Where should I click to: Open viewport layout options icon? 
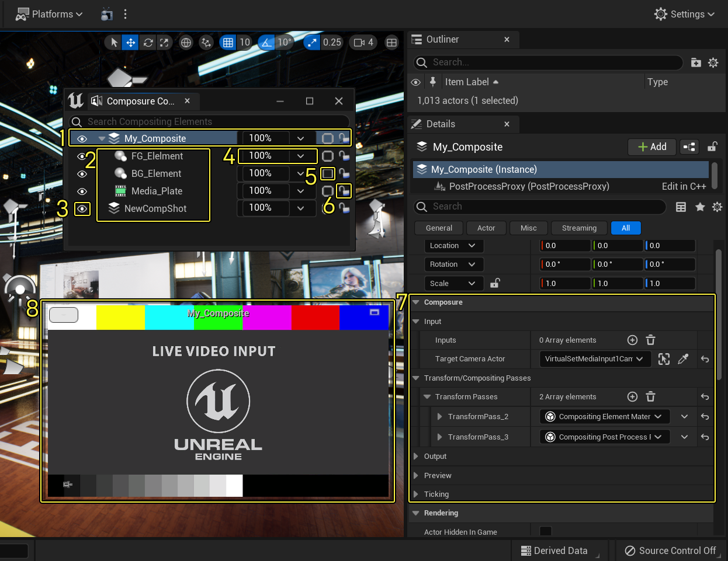[x=391, y=42]
